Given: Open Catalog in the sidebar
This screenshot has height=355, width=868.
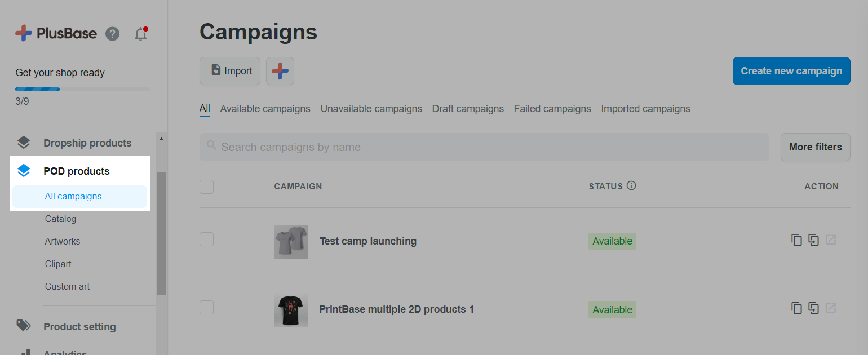Looking at the screenshot, I should 60,219.
